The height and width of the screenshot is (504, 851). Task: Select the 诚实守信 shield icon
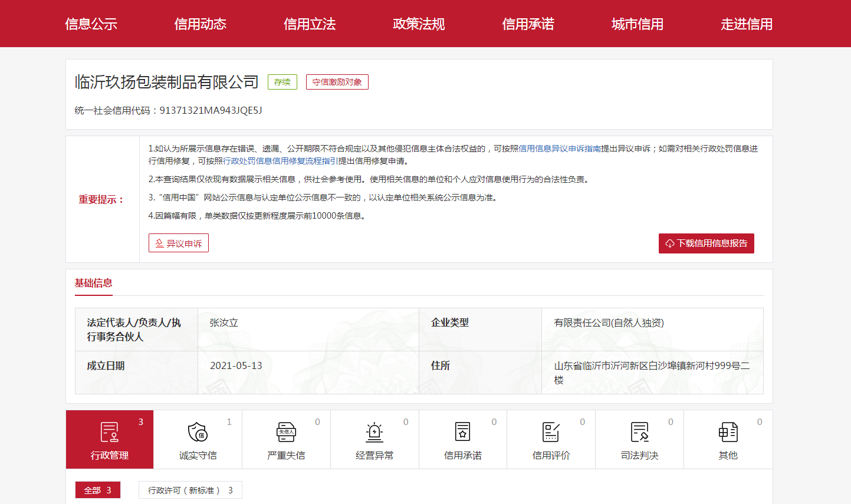tap(198, 432)
